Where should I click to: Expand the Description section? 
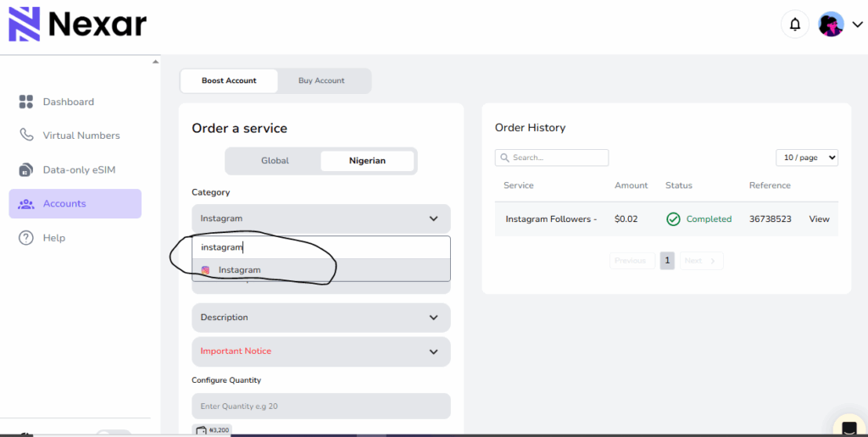coord(321,318)
